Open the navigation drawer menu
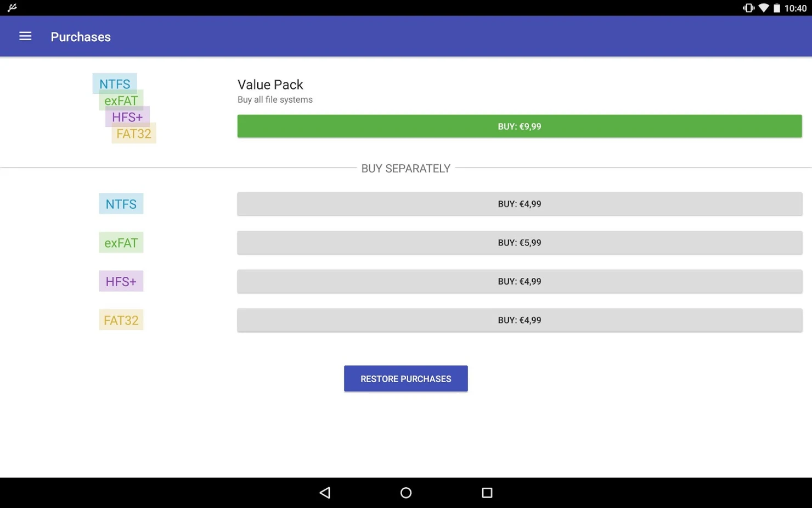 (x=25, y=36)
